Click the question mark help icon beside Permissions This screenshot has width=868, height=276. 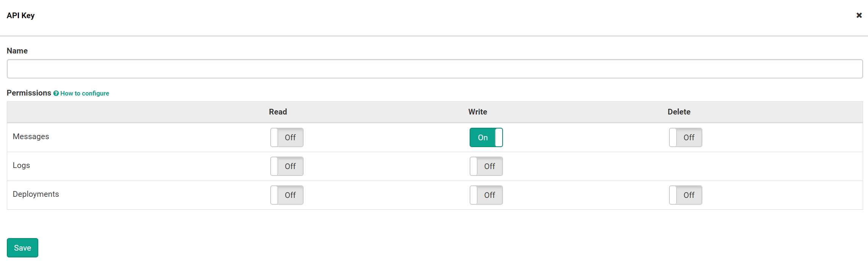[x=56, y=93]
